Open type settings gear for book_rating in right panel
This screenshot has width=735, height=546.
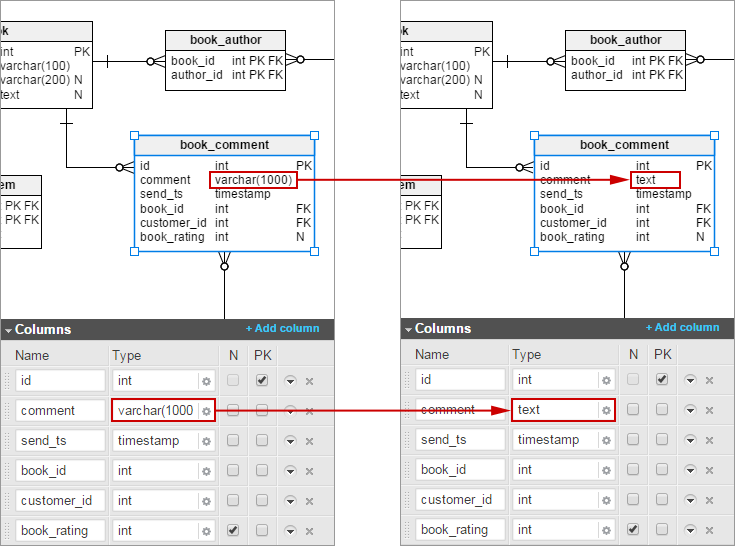(606, 530)
